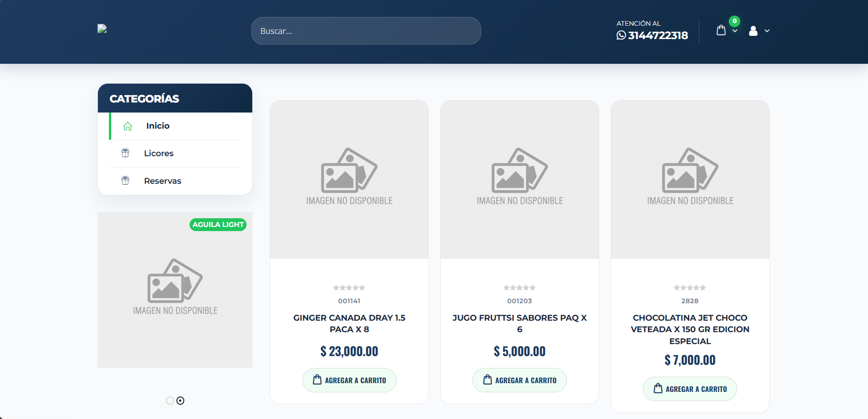This screenshot has height=419, width=868.
Task: Select the second carousel radio dot
Action: (x=180, y=400)
